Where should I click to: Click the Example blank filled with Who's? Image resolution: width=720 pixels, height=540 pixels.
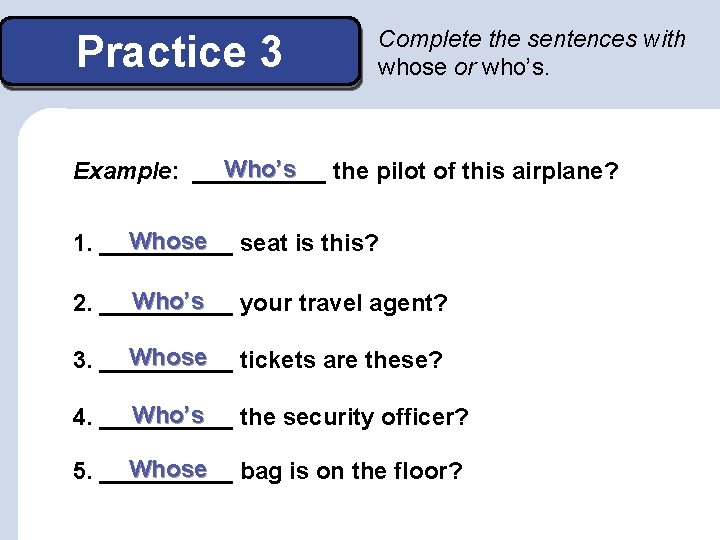tap(259, 171)
